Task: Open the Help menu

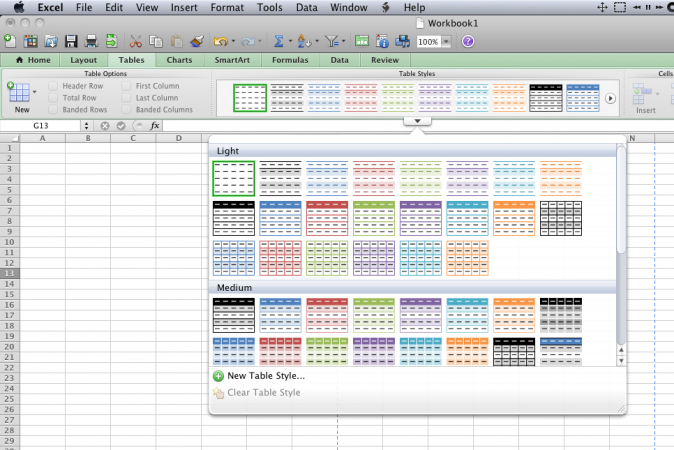Action: [414, 7]
